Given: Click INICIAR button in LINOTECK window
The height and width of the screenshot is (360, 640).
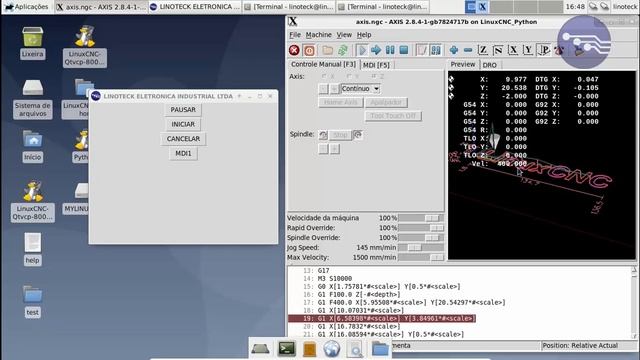Looking at the screenshot, I should 183,124.
